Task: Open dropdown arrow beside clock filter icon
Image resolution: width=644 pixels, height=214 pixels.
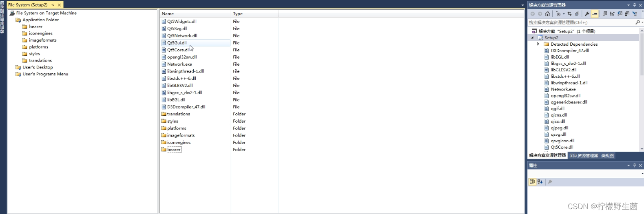Action: [564, 14]
